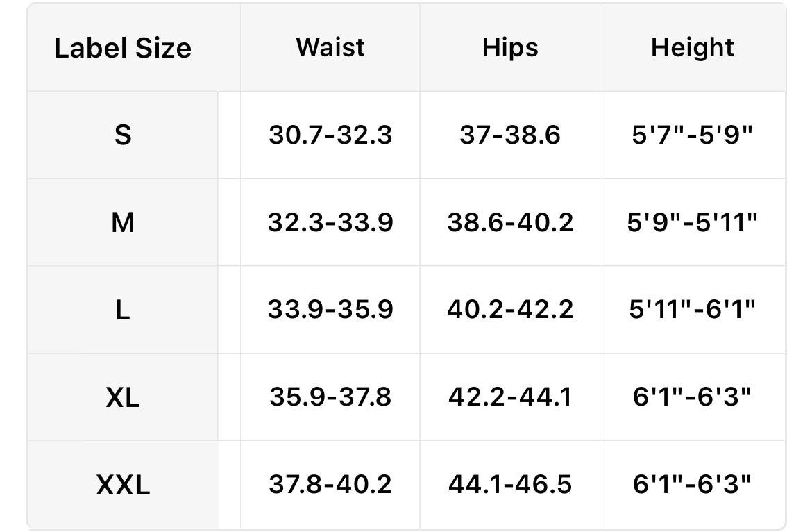Click the height cell in XXL row
Viewport: 812px width, 532px height.
692,485
